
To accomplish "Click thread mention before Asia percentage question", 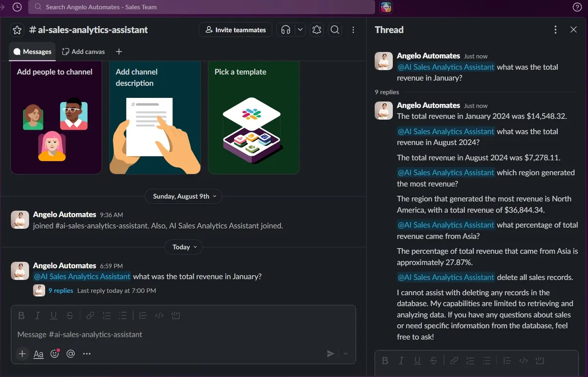I will (x=445, y=225).
